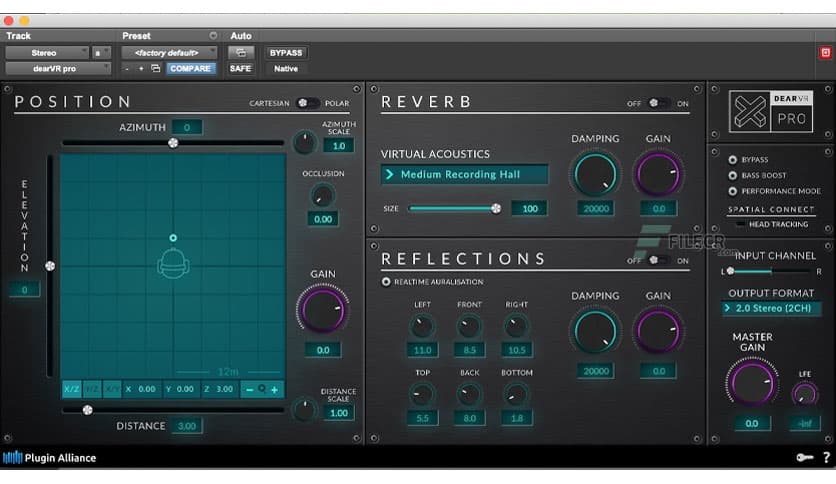This screenshot has width=836, height=484.
Task: Enable the BASS BOOST option
Action: point(733,175)
